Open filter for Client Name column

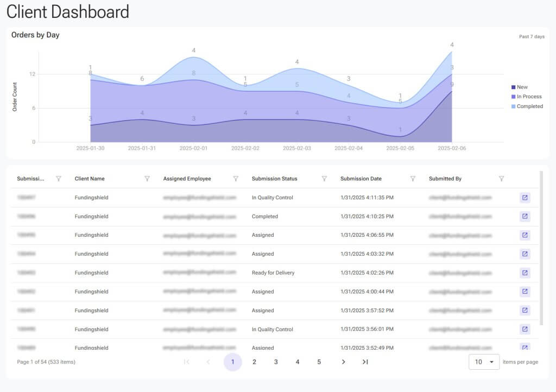(x=147, y=179)
